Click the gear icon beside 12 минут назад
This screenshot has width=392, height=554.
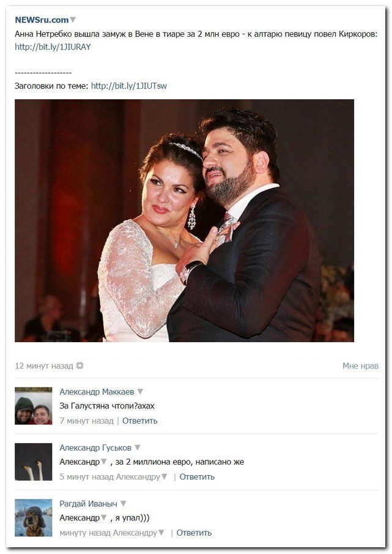[x=80, y=365]
